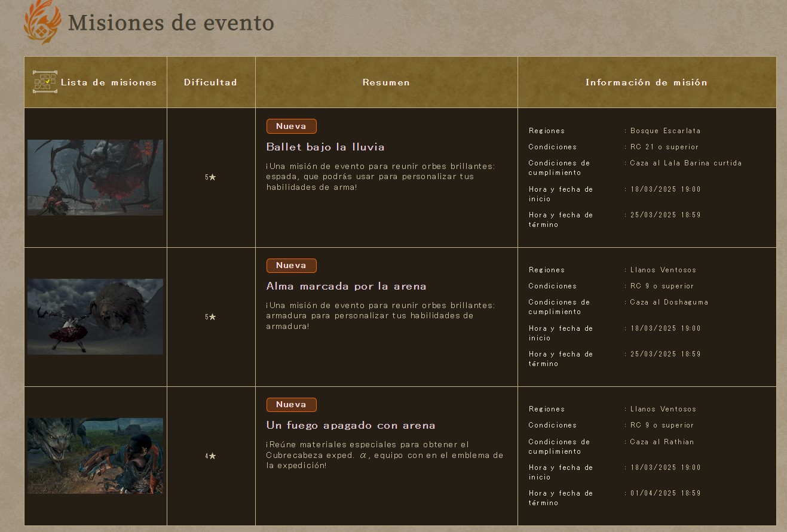
Task: Click the mission list grid icon
Action: pos(45,82)
